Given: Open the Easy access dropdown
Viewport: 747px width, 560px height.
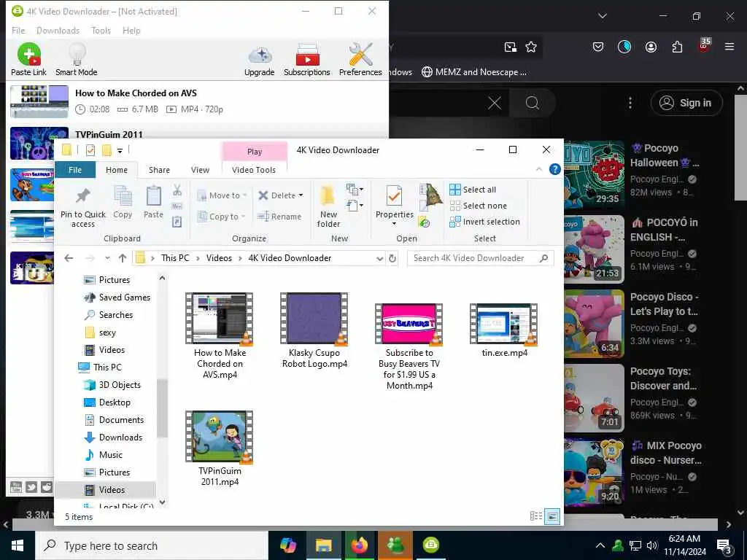Looking at the screenshot, I should coord(355,206).
